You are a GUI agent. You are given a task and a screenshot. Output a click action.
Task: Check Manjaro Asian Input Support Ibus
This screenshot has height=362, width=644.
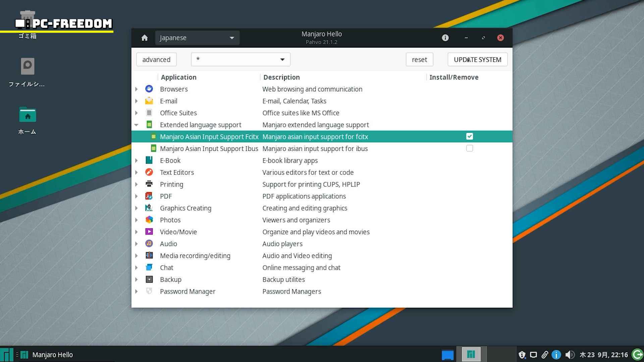click(x=469, y=148)
